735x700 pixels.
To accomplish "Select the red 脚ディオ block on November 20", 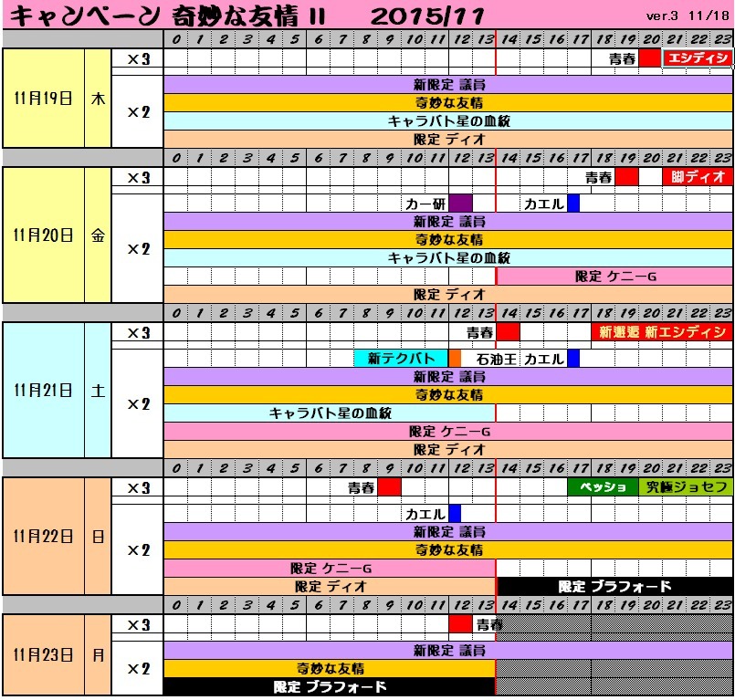I will tap(698, 176).
